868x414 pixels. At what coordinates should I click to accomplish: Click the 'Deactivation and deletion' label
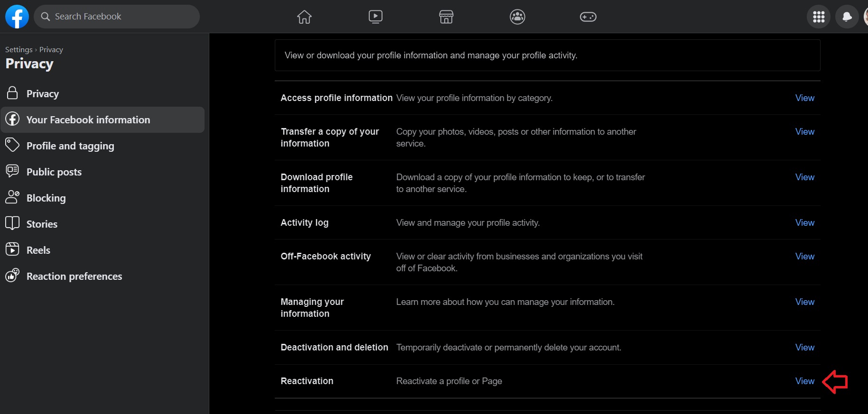tap(334, 347)
